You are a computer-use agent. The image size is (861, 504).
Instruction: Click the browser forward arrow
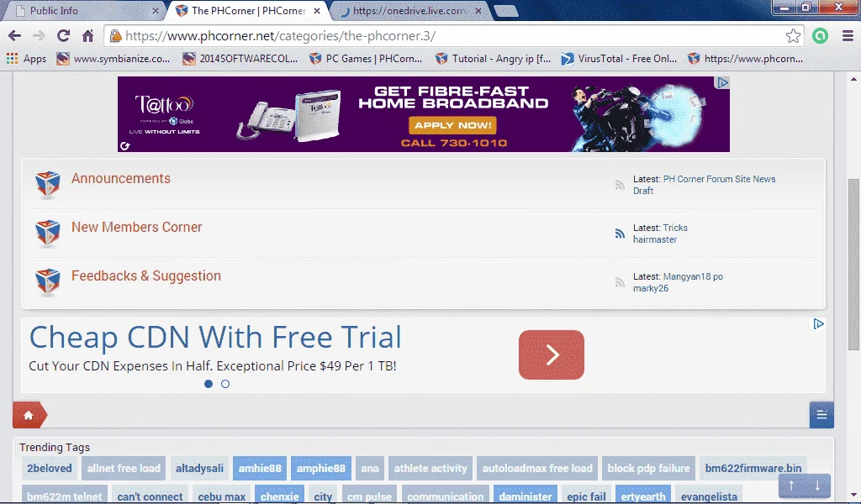pyautogui.click(x=39, y=36)
